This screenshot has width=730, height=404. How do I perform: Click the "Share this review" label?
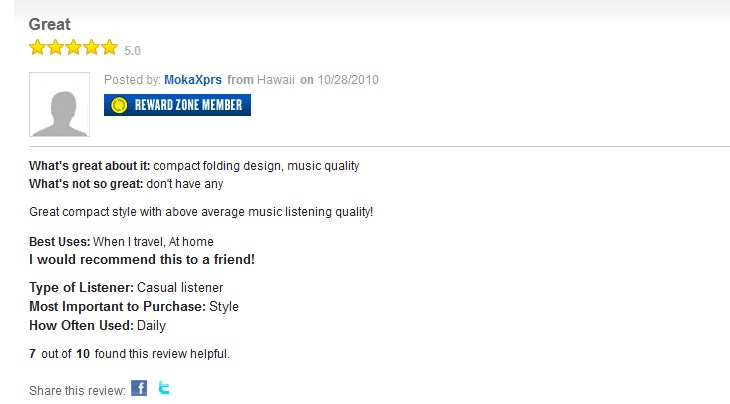(77, 390)
